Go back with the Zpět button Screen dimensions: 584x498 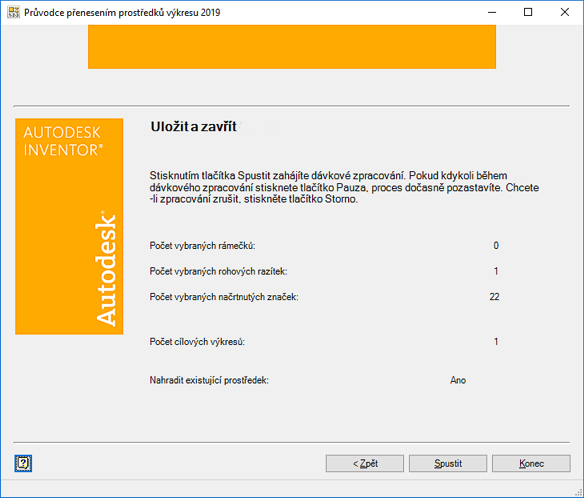pos(365,463)
